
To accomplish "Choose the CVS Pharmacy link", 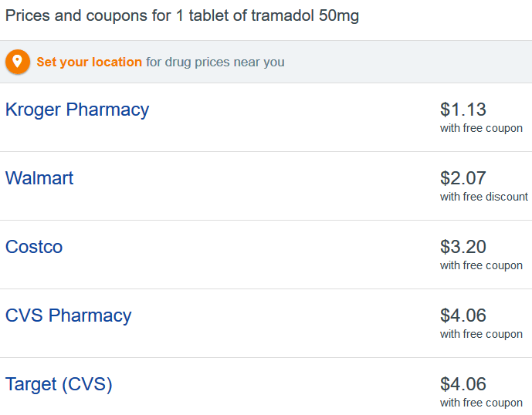I will coord(68,315).
